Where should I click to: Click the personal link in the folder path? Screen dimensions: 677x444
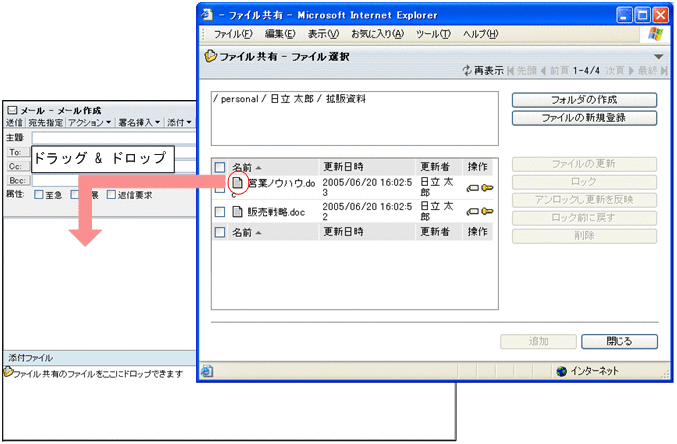tap(239, 99)
